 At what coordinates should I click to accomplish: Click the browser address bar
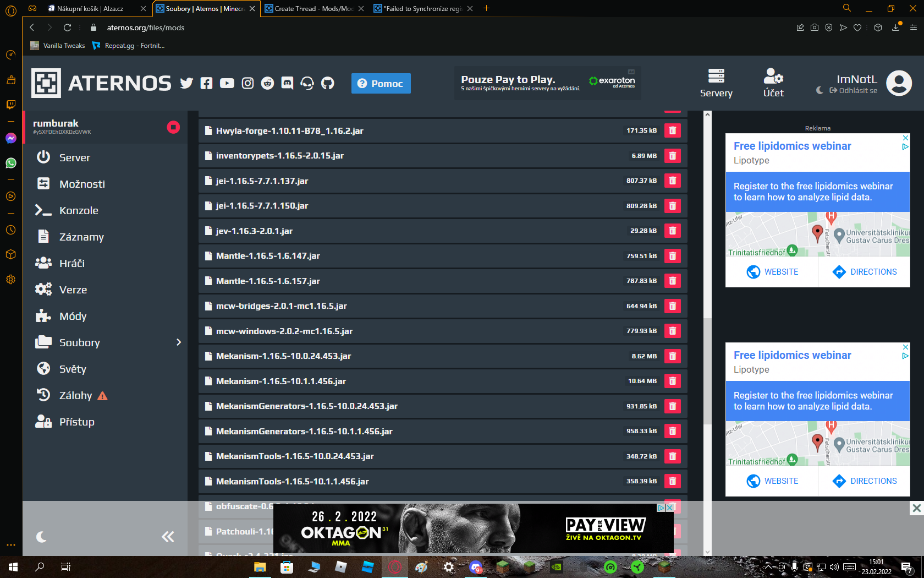(440, 28)
